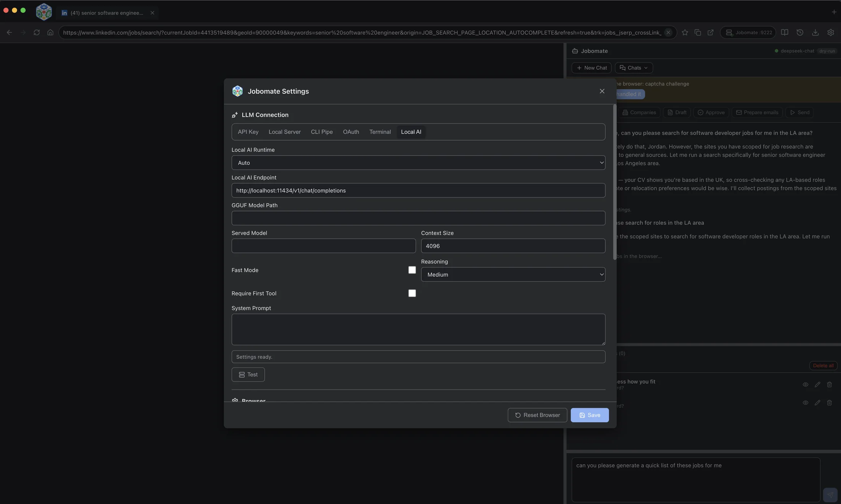Click the LLM Connection plug icon
Screen dimensions: 841x504
[x=235, y=115]
